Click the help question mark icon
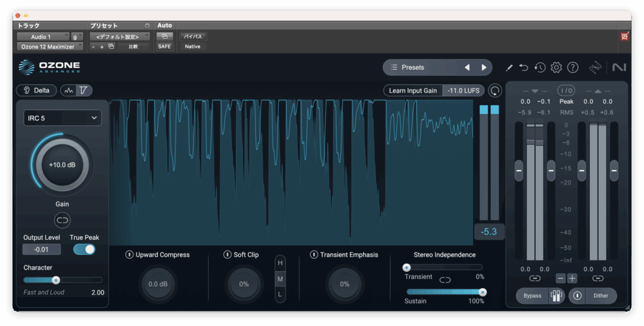Screen dimensions: 644x326 tap(572, 67)
